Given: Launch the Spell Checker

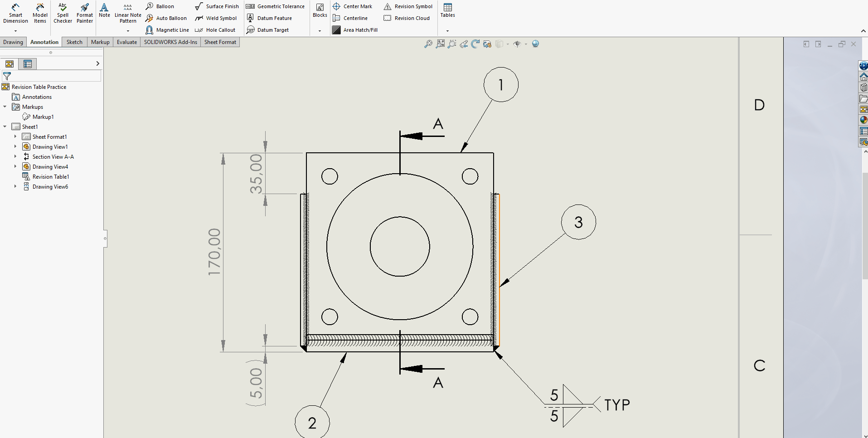Looking at the screenshot, I should [63, 13].
